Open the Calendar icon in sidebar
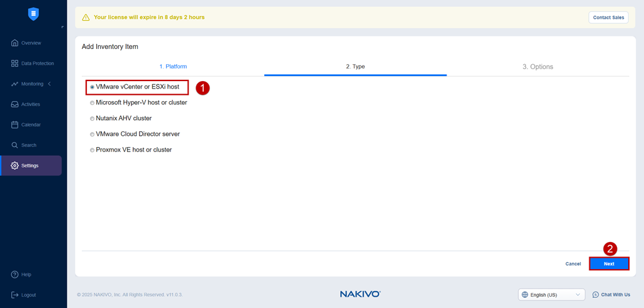This screenshot has height=308, width=644. click(x=15, y=124)
